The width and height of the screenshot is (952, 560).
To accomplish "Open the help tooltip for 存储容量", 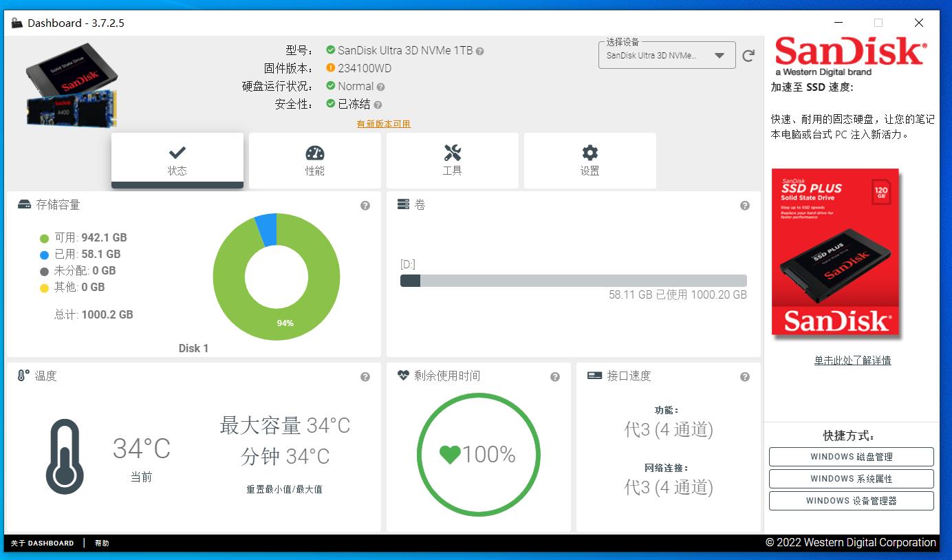I will 365,205.
